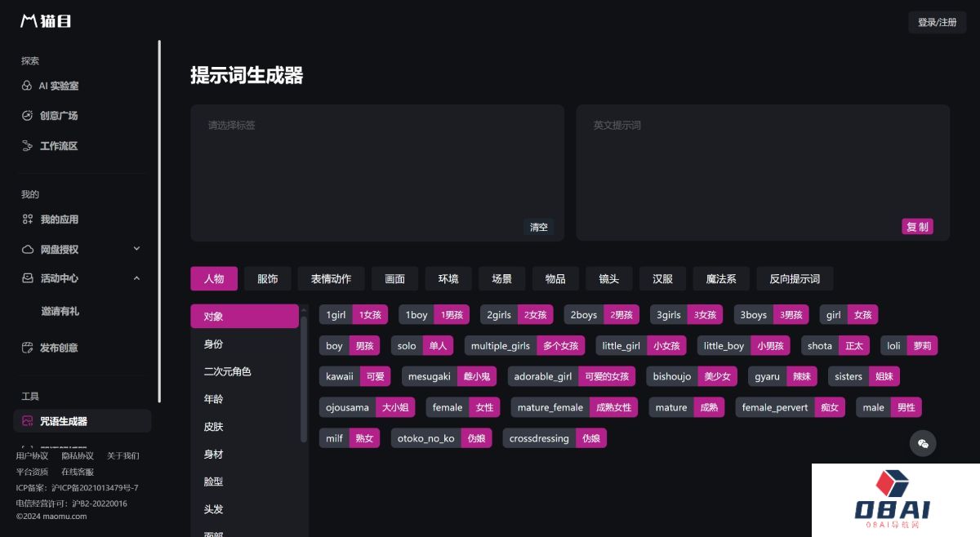The height and width of the screenshot is (537, 980).
Task: Open 创意广场 via its sidebar icon
Action: [x=27, y=116]
